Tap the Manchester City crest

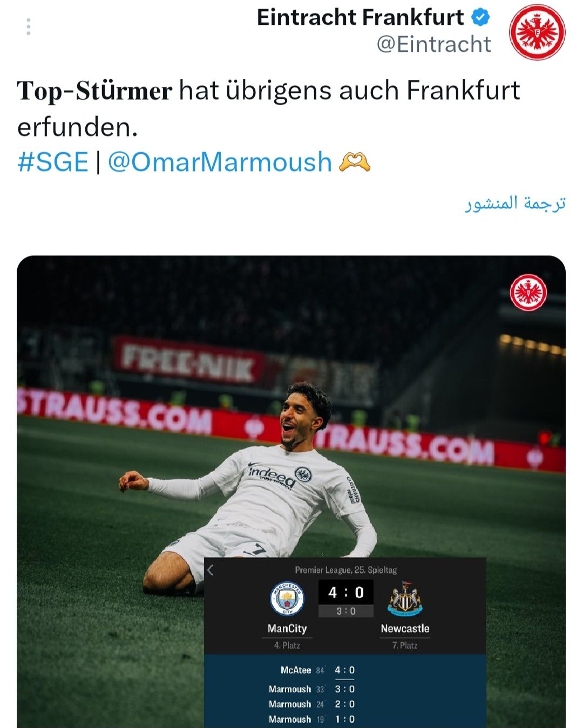287,599
